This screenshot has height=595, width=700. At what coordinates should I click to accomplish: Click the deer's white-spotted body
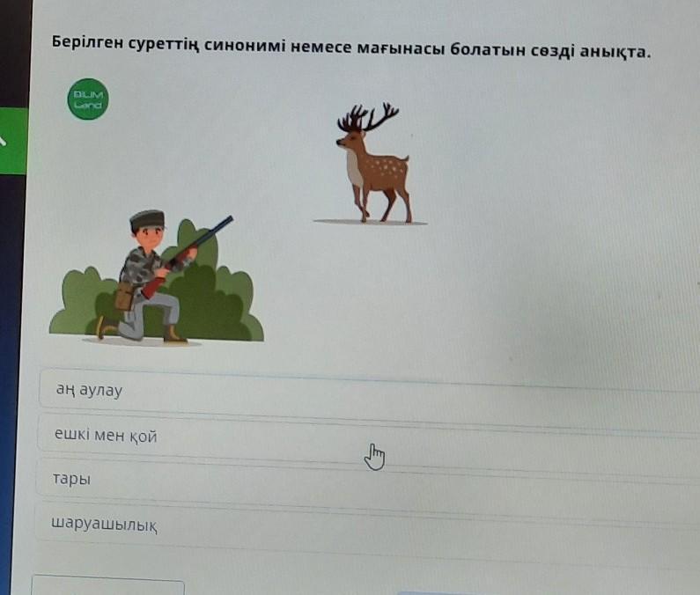click(x=385, y=172)
